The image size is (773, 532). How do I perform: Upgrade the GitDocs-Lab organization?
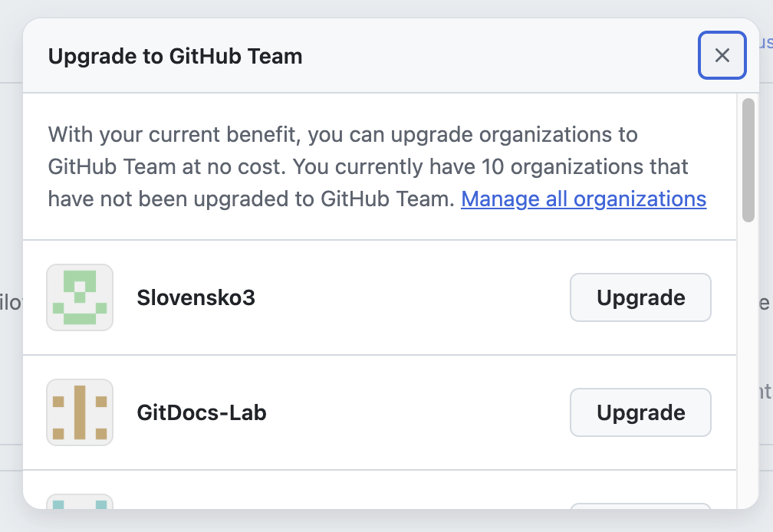point(640,412)
